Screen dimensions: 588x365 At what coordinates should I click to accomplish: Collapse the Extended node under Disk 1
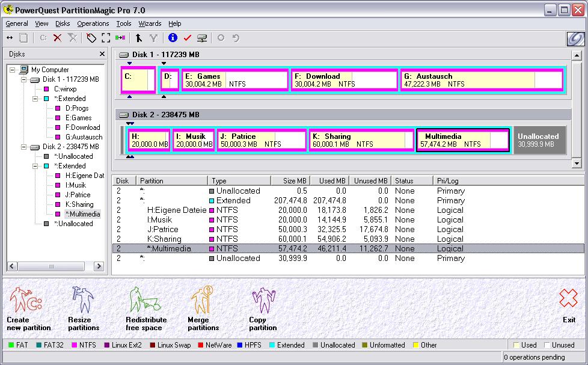[x=35, y=99]
